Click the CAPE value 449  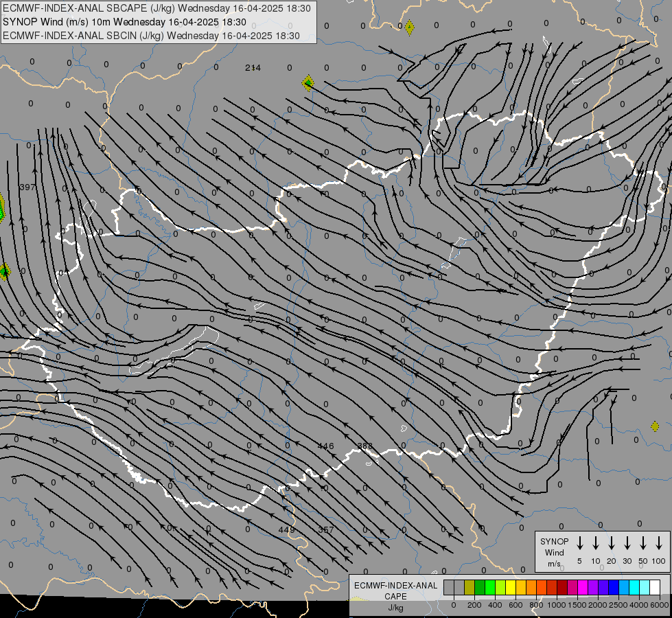(286, 529)
